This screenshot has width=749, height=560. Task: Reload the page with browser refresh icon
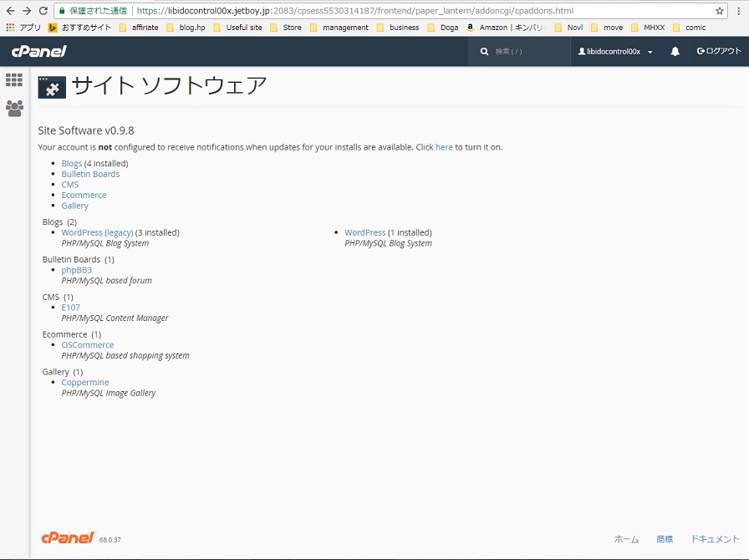click(x=43, y=11)
